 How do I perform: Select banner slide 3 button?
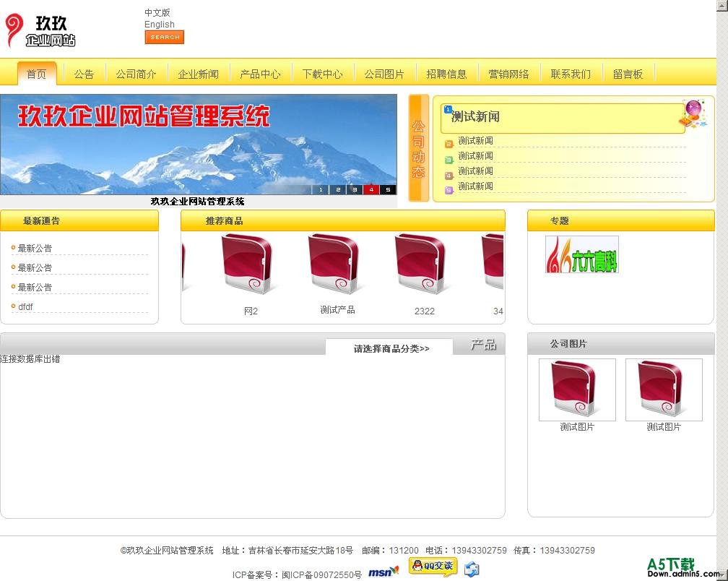(x=354, y=189)
